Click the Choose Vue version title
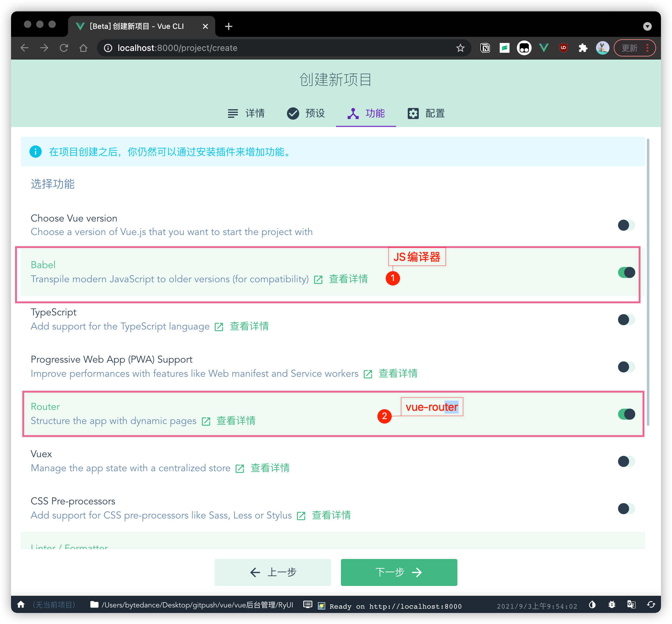Image resolution: width=672 pixels, height=624 pixels. coord(74,218)
